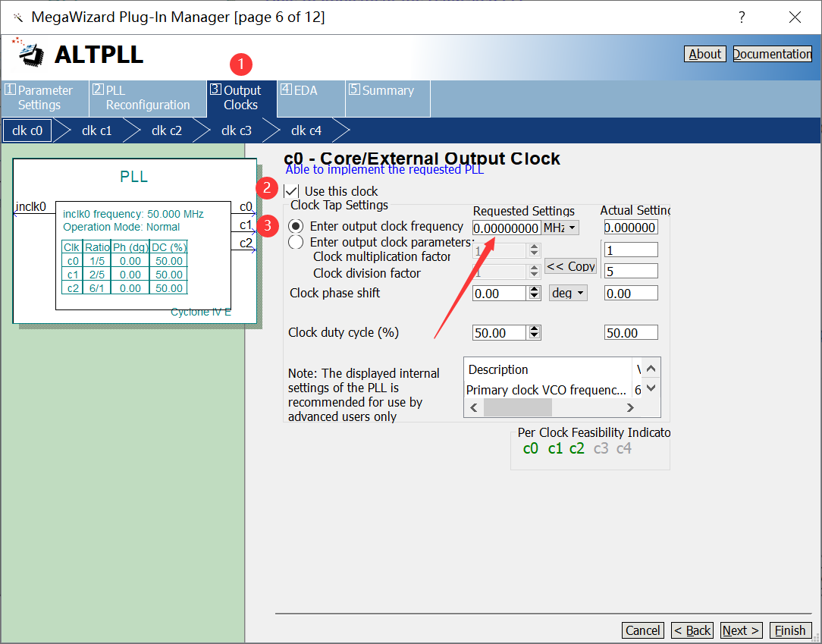The height and width of the screenshot is (644, 822).
Task: Open the Parameter Settings tab
Action: [45, 98]
